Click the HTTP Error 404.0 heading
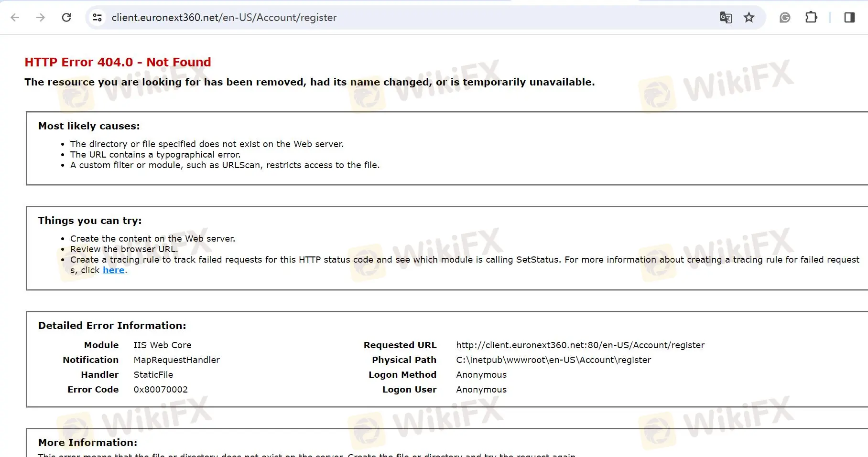 [118, 62]
